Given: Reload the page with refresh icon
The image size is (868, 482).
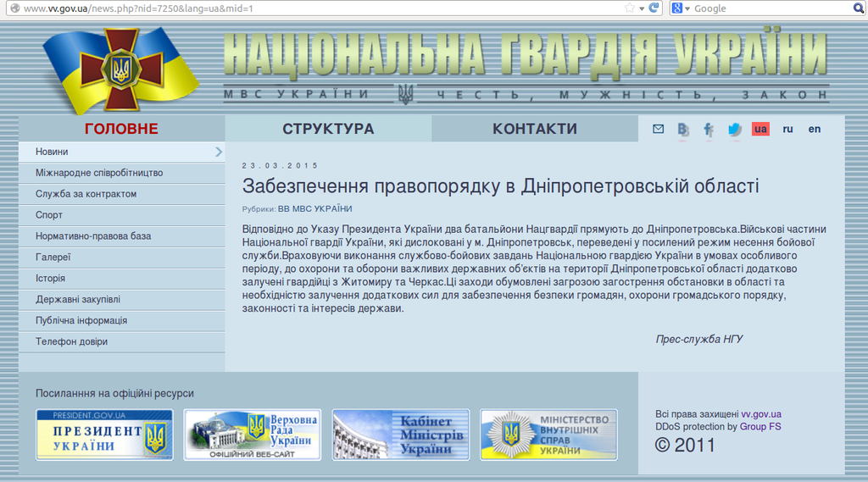Looking at the screenshot, I should [654, 8].
